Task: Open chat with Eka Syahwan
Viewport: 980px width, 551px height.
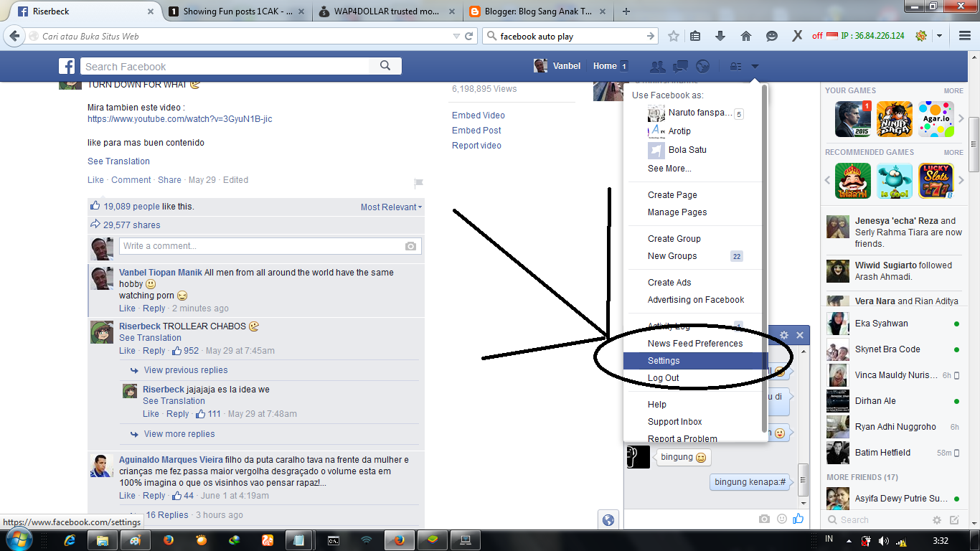Action: 893,324
